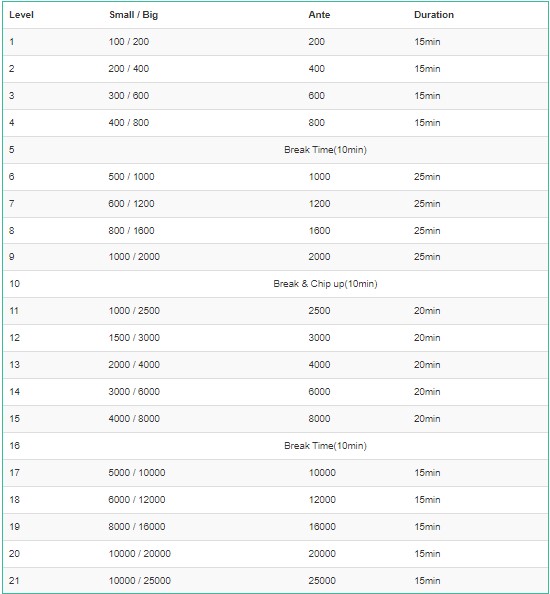Select the ante value 16000
Screen dimensions: 550x594
pyautogui.click(x=322, y=527)
